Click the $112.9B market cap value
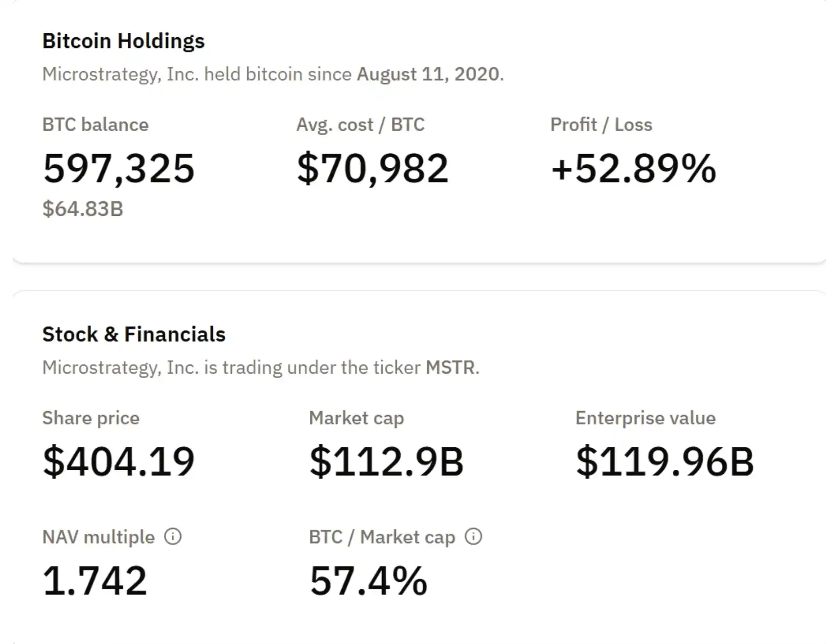Viewport: 826px width, 644px height. (x=386, y=461)
